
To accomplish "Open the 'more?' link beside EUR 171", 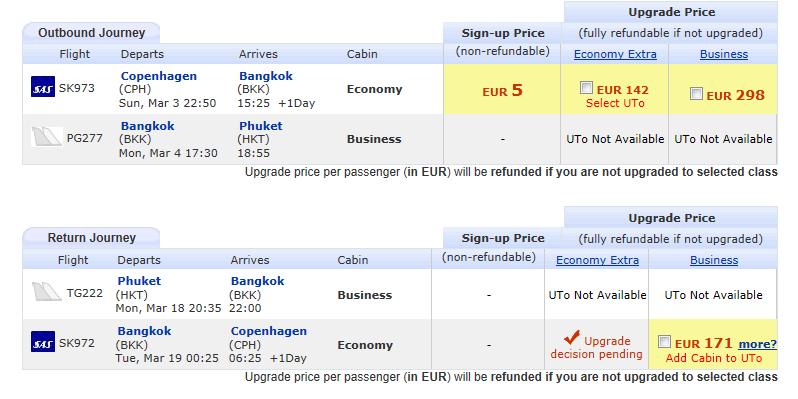I will pos(758,344).
